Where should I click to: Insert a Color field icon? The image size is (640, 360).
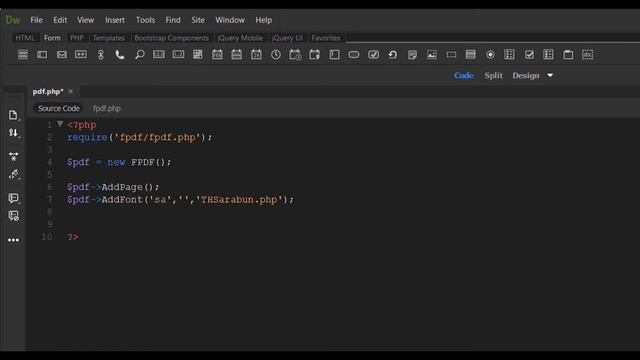[198, 55]
